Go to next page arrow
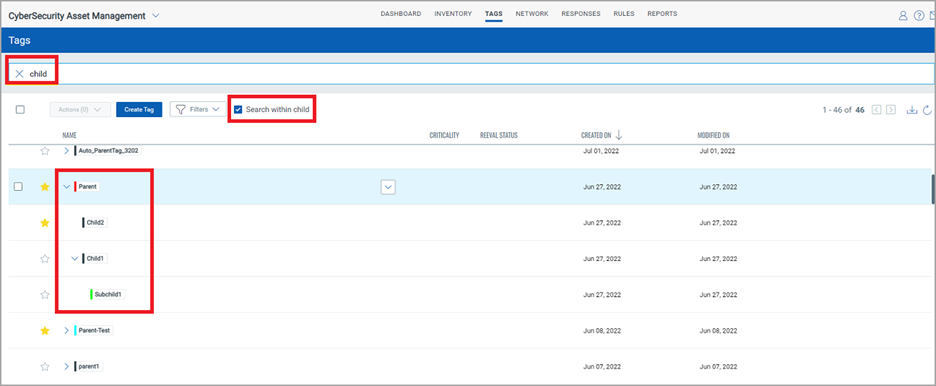This screenshot has width=936, height=386. click(x=891, y=110)
